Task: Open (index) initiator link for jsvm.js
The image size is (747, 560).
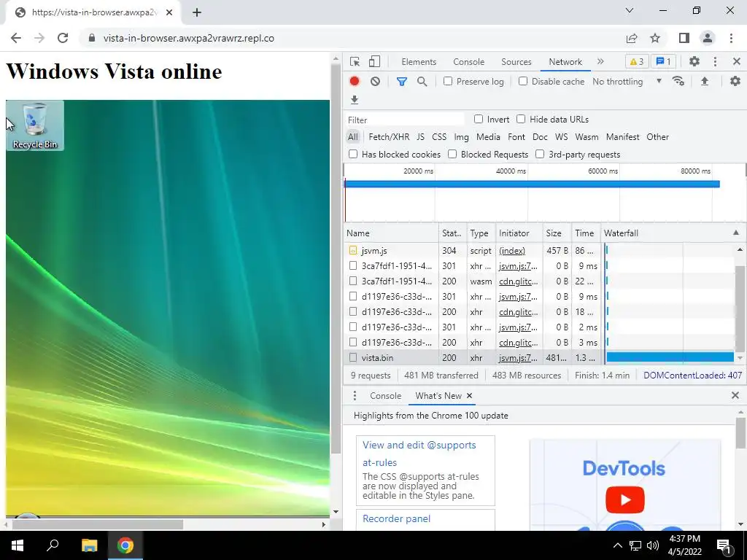Action: pyautogui.click(x=512, y=251)
